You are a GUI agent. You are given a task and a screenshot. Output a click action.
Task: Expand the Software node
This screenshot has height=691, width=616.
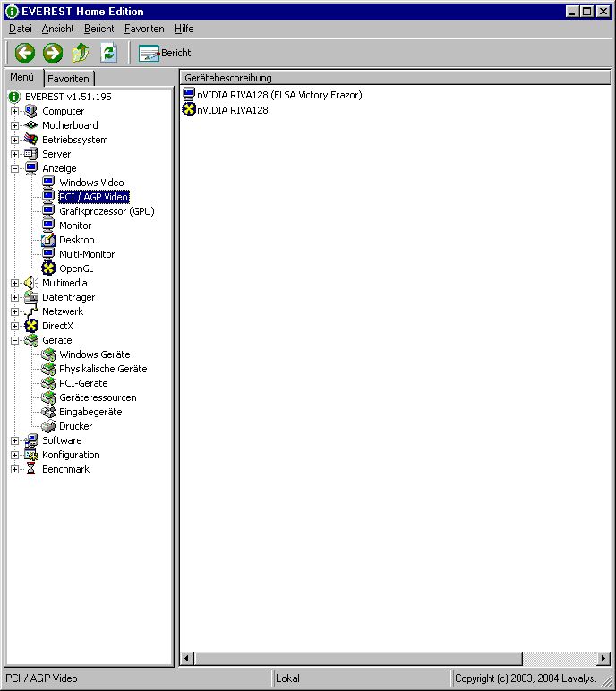pos(14,440)
